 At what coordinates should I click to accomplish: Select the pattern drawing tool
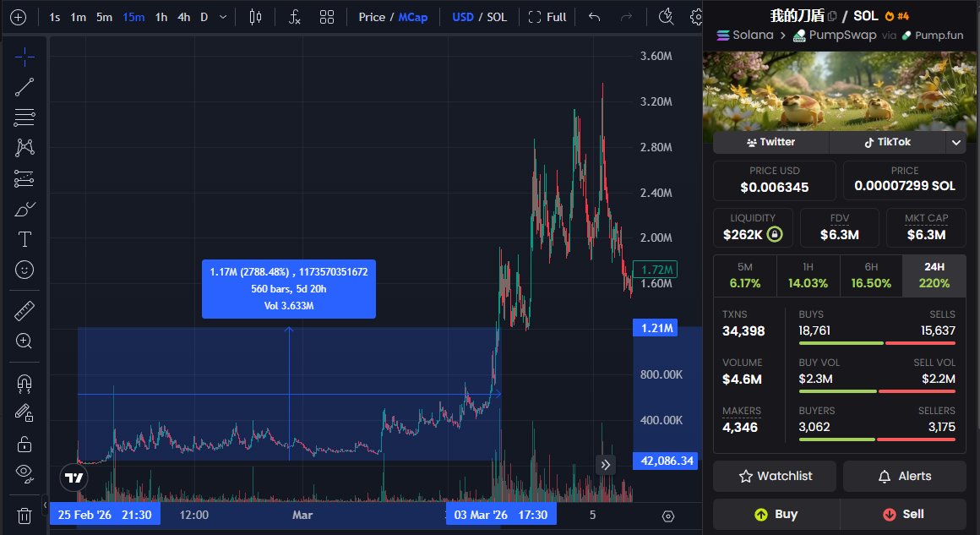[x=24, y=148]
